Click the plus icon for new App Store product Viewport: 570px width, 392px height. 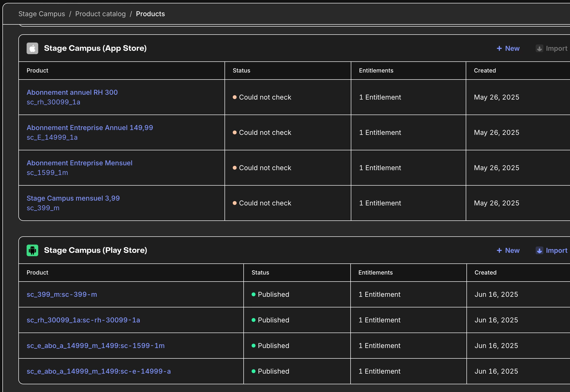coord(499,48)
